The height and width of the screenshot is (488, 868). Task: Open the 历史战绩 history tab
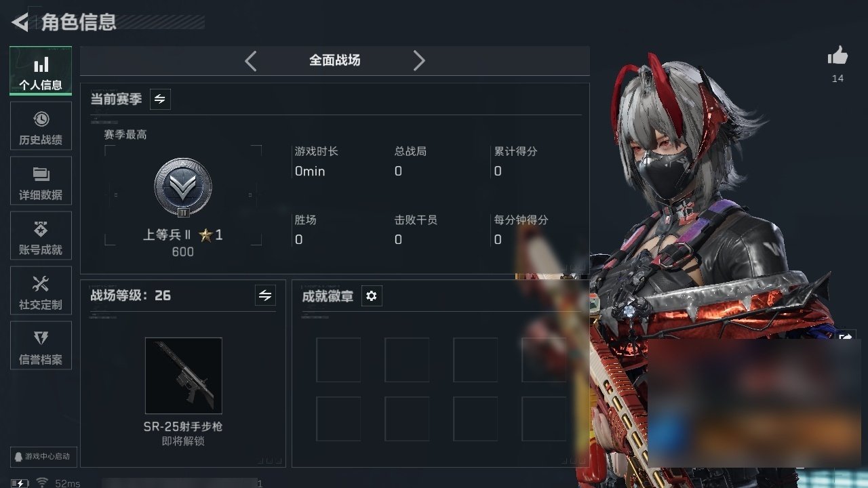coord(41,126)
